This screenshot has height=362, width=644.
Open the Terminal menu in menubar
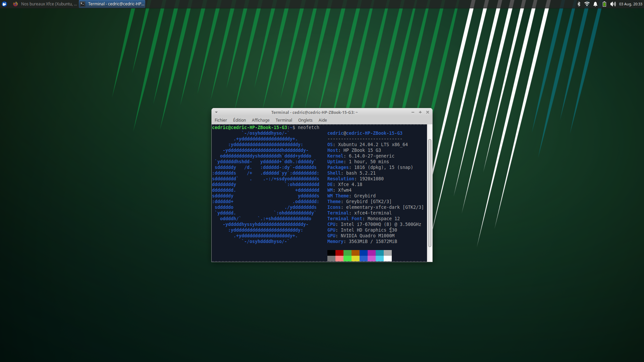coord(284,120)
